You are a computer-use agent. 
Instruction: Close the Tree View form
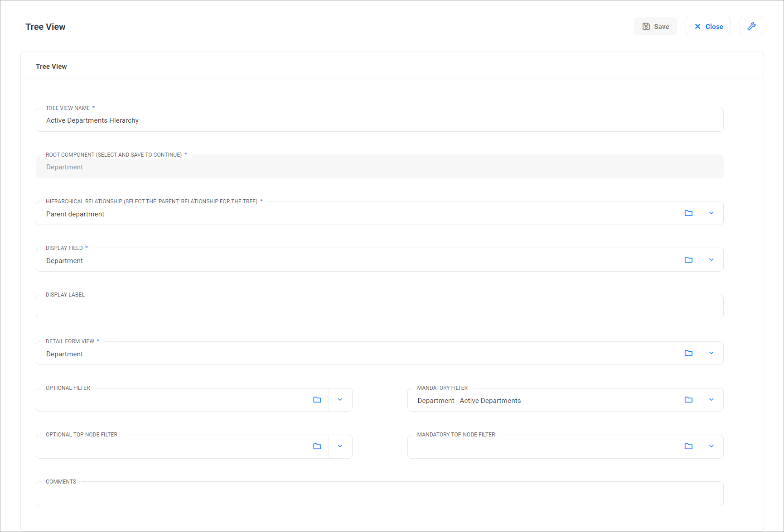coord(708,26)
